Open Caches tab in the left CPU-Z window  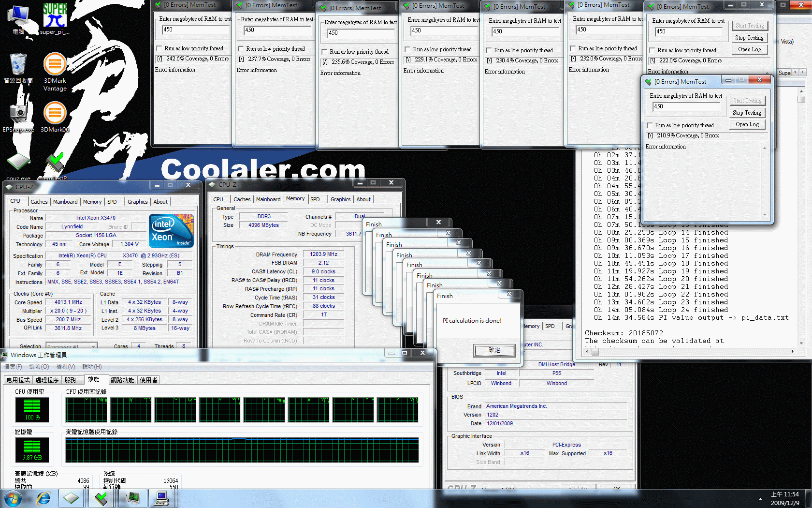[39, 202]
